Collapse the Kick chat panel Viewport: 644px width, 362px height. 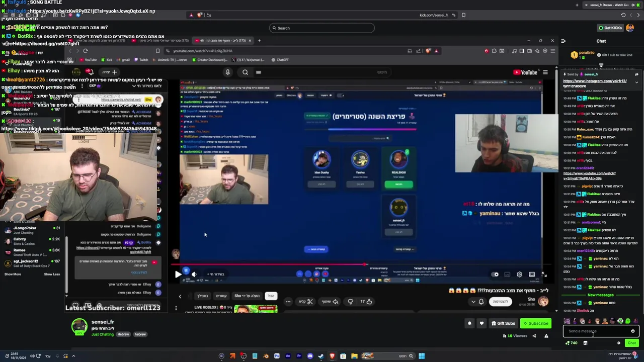(x=563, y=41)
